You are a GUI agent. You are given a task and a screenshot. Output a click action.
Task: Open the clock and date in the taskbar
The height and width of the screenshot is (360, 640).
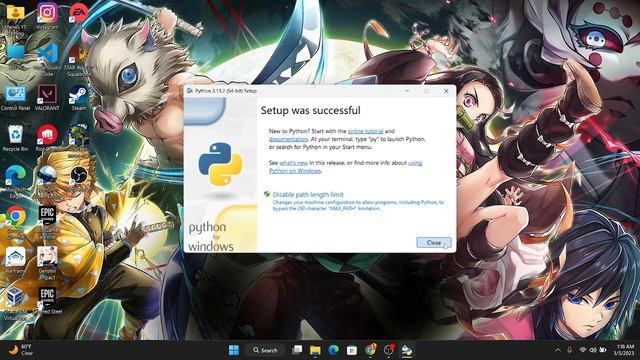pos(624,350)
